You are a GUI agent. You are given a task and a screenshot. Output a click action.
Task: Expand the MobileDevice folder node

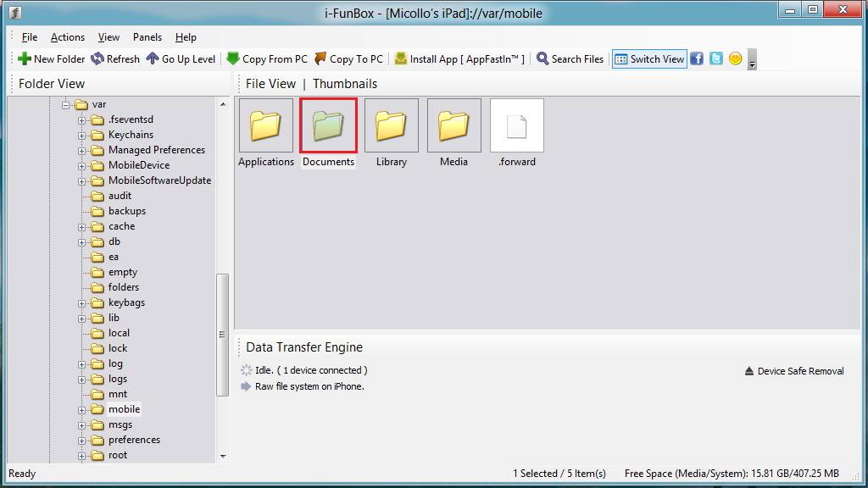click(82, 166)
